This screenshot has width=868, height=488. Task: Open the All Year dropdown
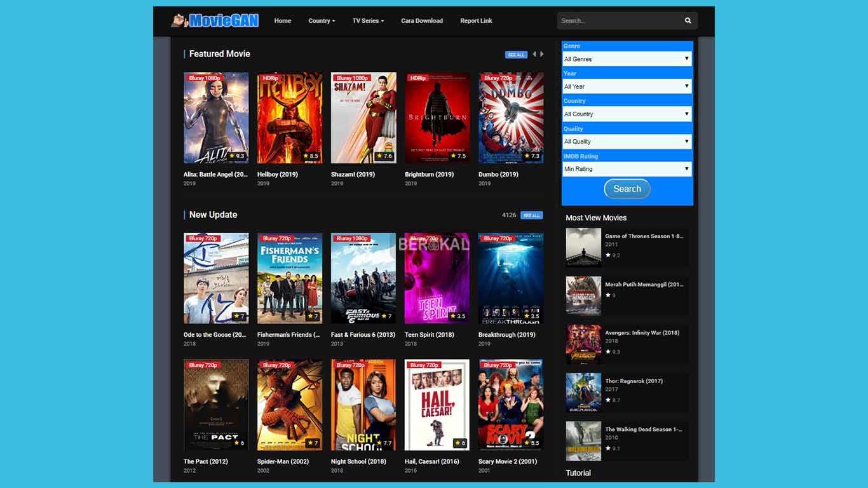click(627, 86)
